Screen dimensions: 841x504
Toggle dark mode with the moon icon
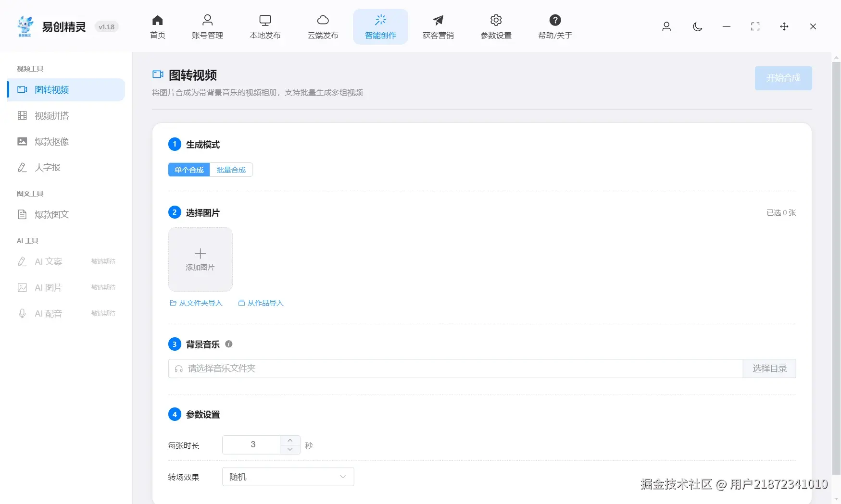[697, 27]
